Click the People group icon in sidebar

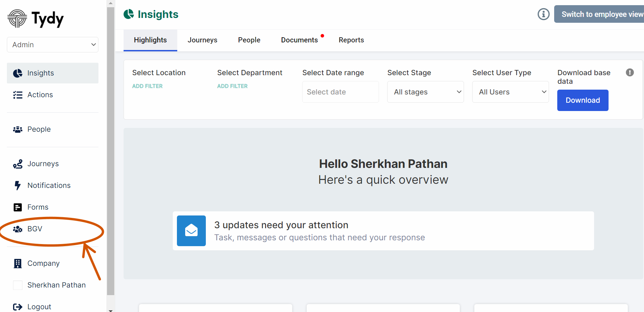click(18, 129)
